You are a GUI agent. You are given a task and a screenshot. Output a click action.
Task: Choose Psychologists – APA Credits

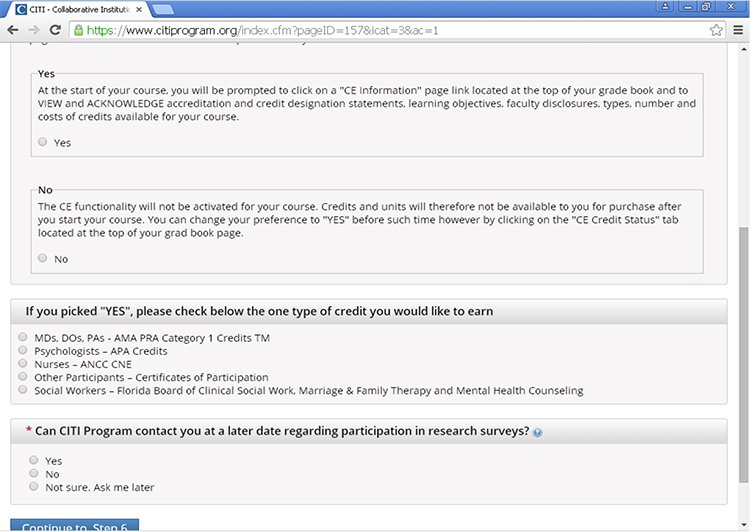(x=22, y=350)
